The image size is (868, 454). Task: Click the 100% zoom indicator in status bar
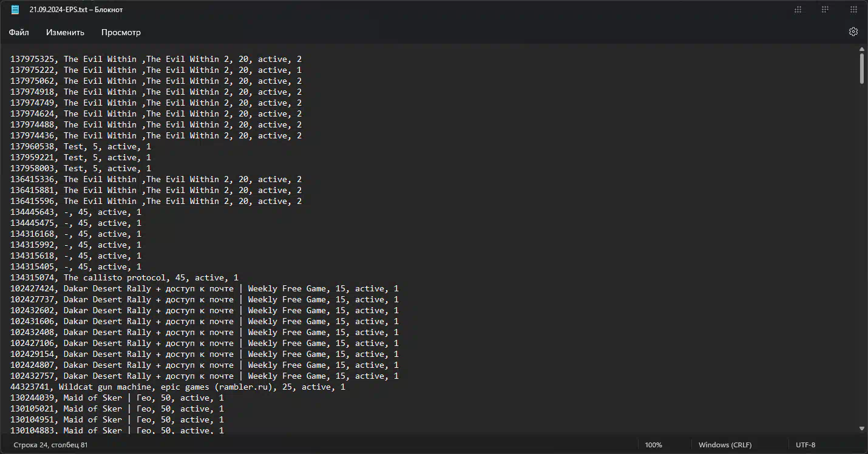pyautogui.click(x=653, y=445)
